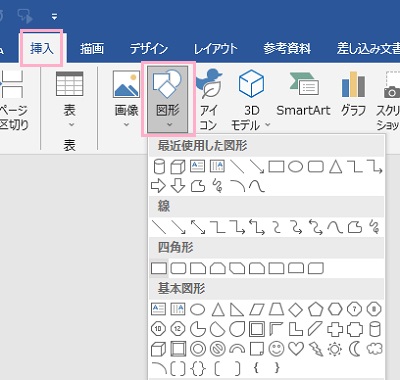Pick freeform shape tool in 線 section
The width and height of the screenshot is (400, 380).
click(x=355, y=227)
